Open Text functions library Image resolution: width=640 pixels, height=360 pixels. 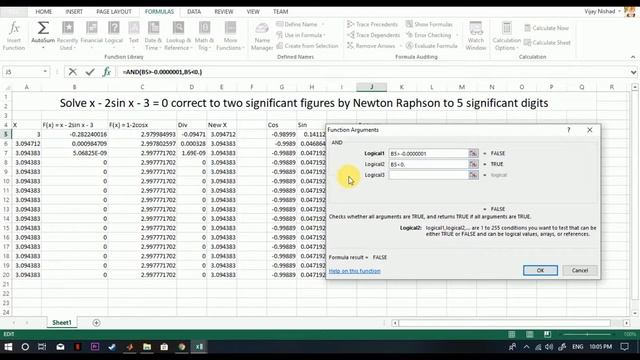pyautogui.click(x=134, y=36)
